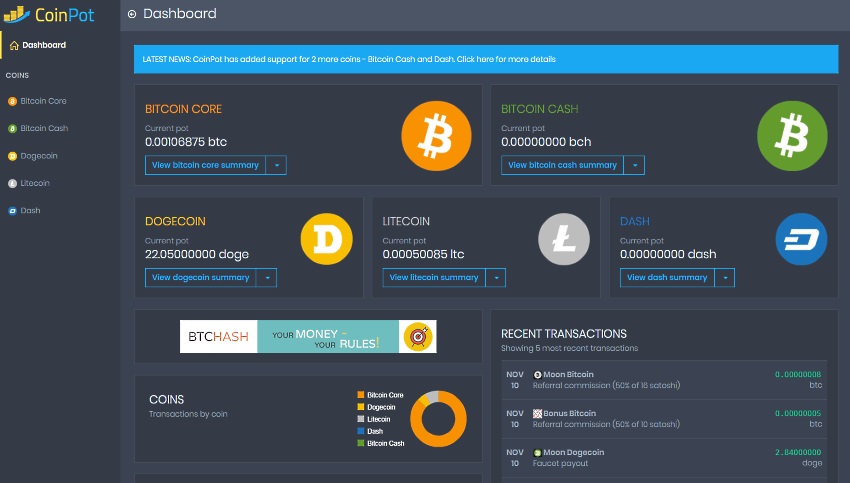Click the large green Bitcoin Cash logo

pyautogui.click(x=792, y=136)
